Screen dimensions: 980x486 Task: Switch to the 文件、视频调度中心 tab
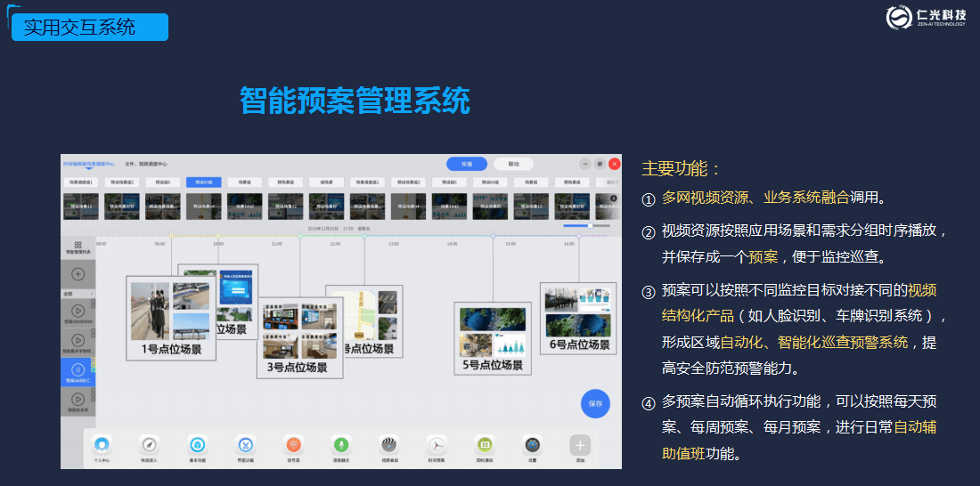click(146, 164)
